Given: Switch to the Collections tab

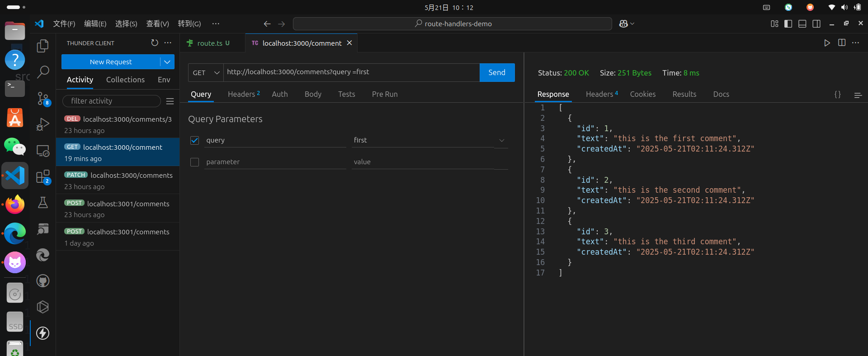Looking at the screenshot, I should tap(125, 80).
